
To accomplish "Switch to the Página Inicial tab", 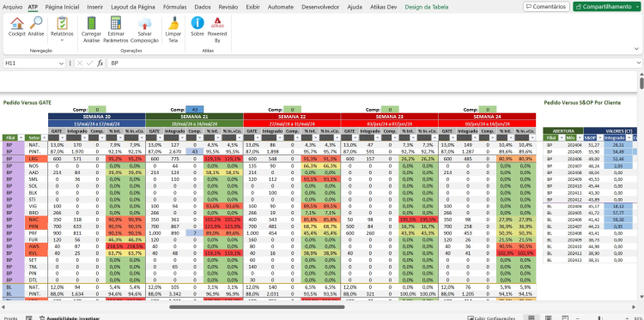I will click(62, 7).
